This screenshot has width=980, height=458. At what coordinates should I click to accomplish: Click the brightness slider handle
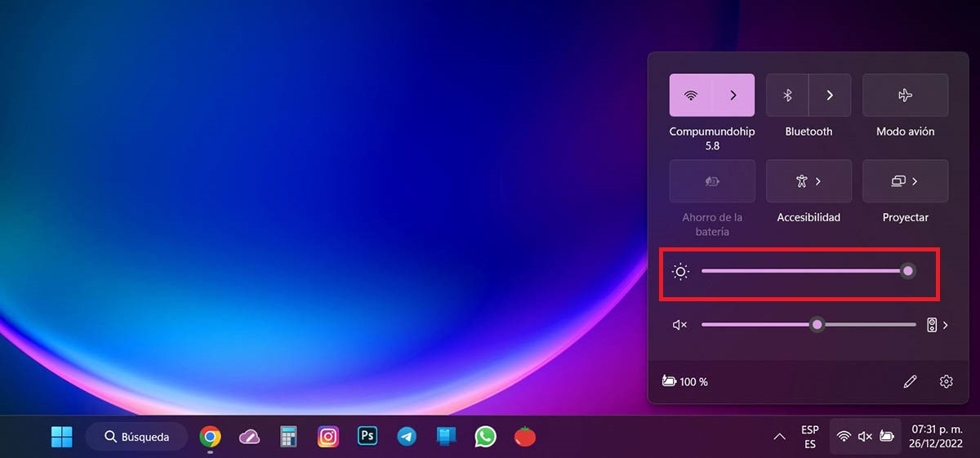[907, 271]
